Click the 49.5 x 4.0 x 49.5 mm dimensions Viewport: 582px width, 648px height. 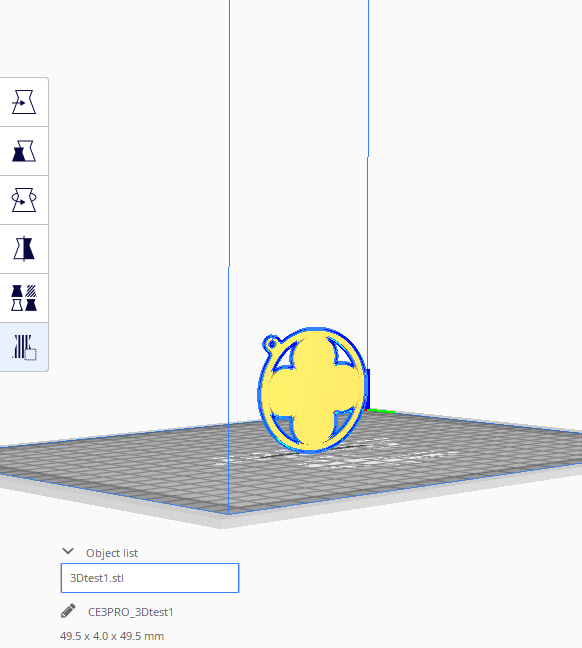coord(112,636)
